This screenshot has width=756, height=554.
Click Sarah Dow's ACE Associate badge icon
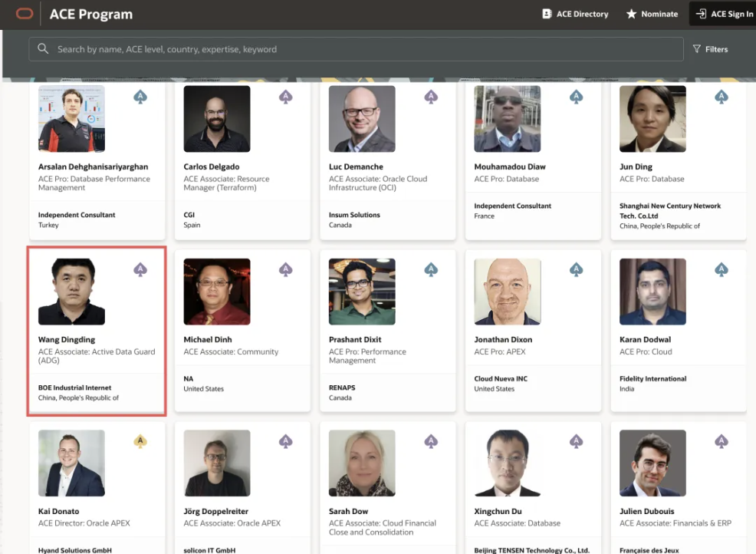(x=431, y=441)
